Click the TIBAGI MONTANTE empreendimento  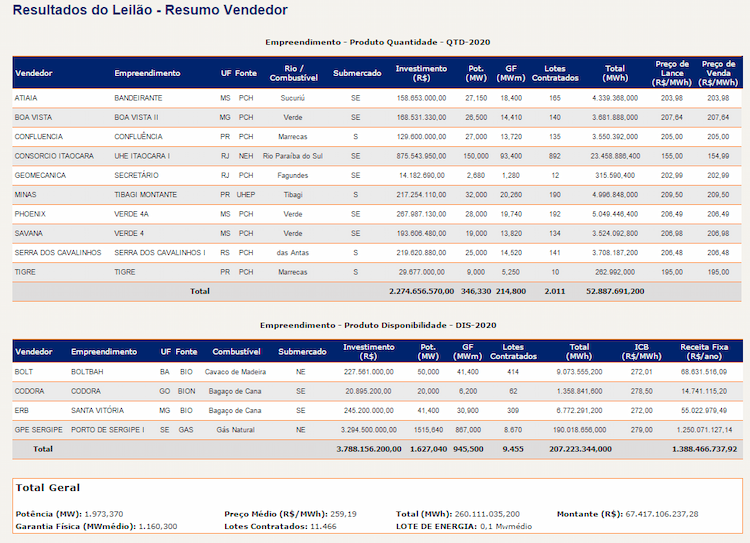tap(145, 195)
